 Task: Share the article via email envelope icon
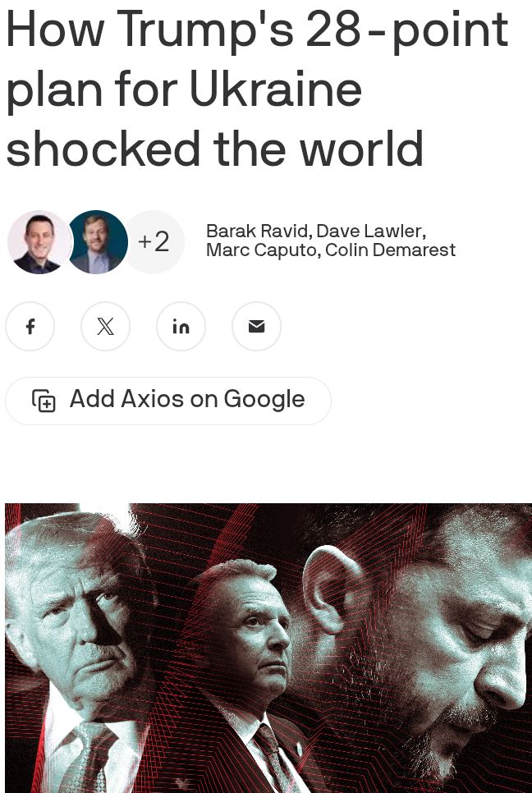256,326
